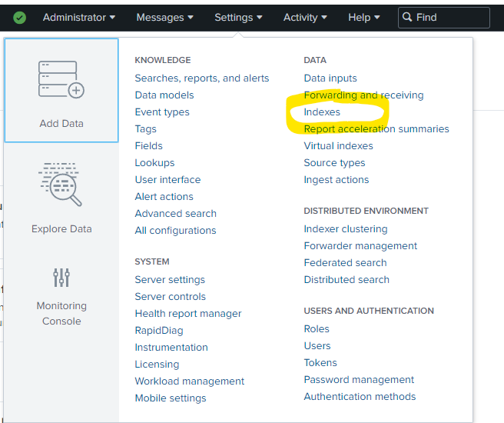The image size is (504, 423).
Task: Click the Add Data label
Action: [x=61, y=124]
